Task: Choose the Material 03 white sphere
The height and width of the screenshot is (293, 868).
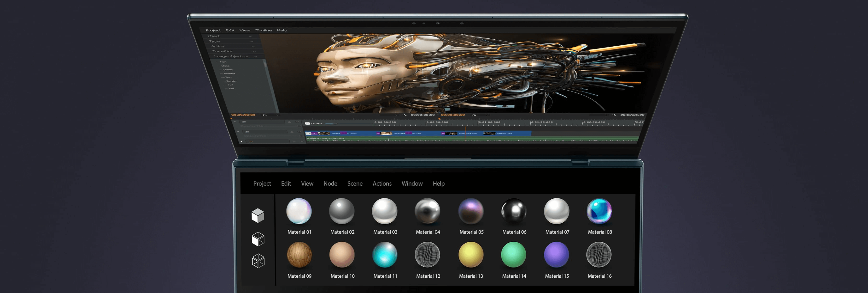Action: tap(384, 211)
